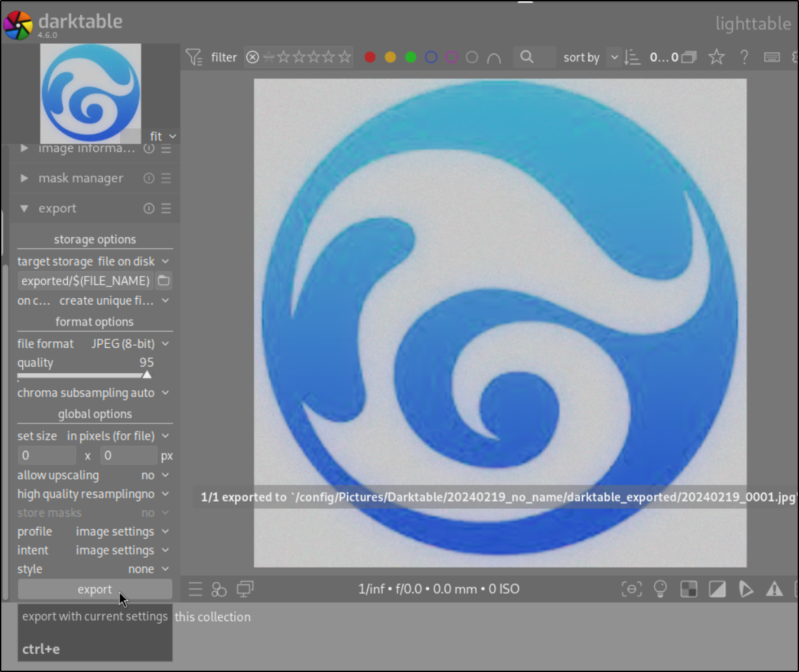Open the profile dropdown
The image size is (799, 672).
pyautogui.click(x=95, y=532)
